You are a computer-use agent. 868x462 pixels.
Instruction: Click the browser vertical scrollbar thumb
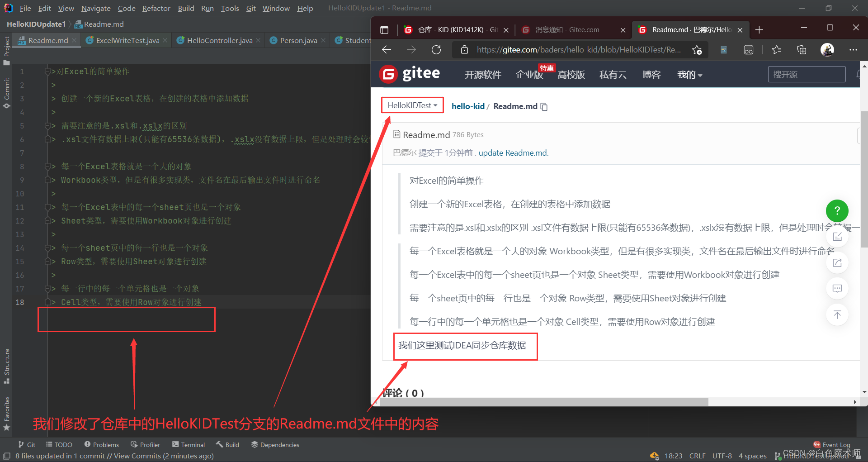pyautogui.click(x=864, y=179)
